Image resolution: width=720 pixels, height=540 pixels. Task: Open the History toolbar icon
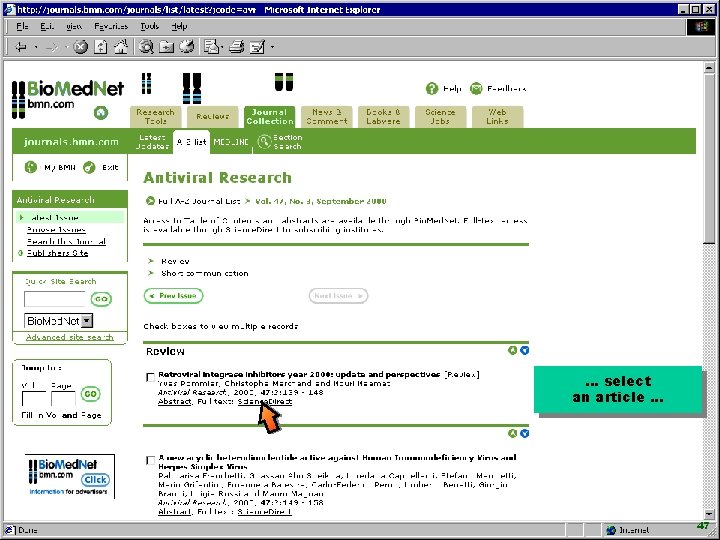(186, 47)
